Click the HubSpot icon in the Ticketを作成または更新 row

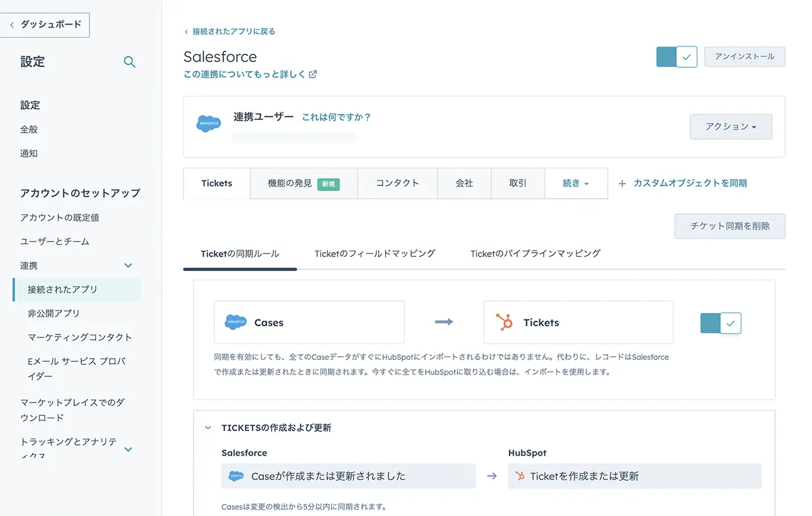tap(520, 476)
